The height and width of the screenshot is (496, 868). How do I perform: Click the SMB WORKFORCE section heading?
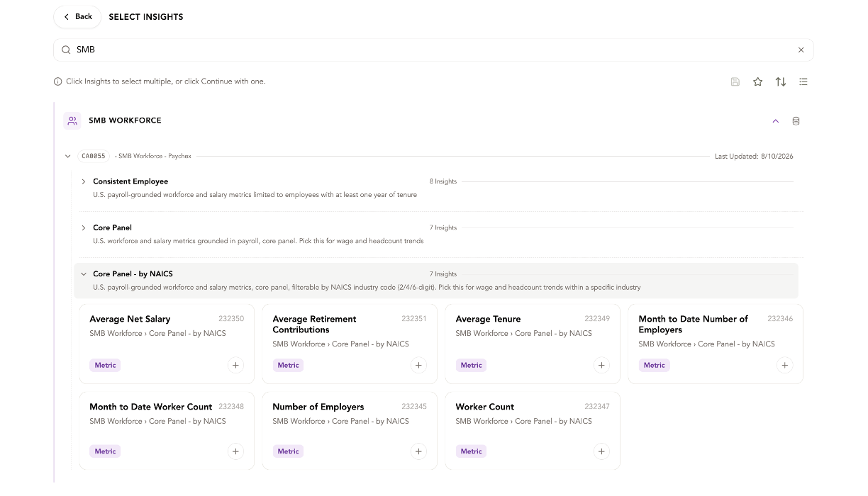click(x=125, y=120)
